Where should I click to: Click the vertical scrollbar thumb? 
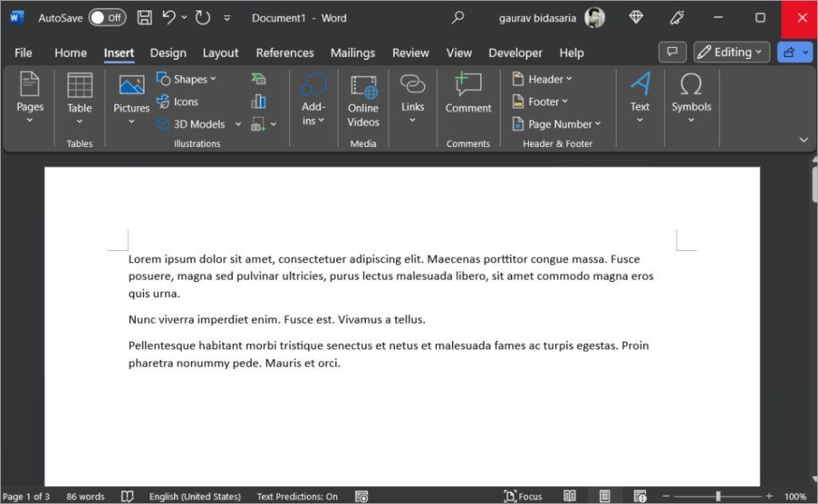tap(814, 185)
